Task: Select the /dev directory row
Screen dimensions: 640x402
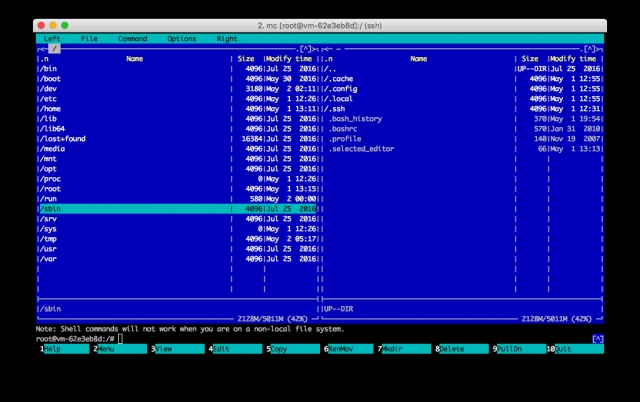Action: click(x=178, y=89)
